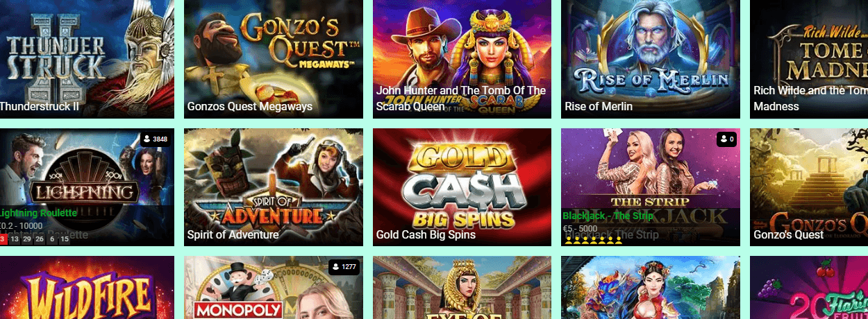
Task: Open Gold Cash Big Spins game
Action: point(462,187)
